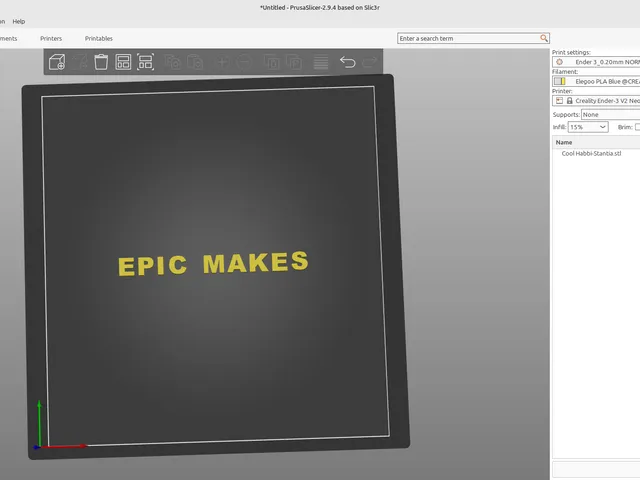Toggle the Brim checkbox
The image size is (640, 480).
coord(638,127)
